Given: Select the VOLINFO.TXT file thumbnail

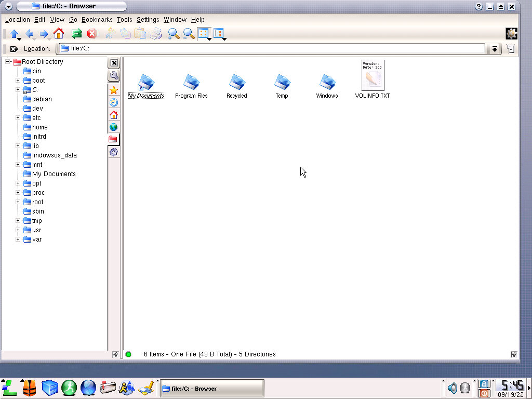Looking at the screenshot, I should pyautogui.click(x=373, y=76).
